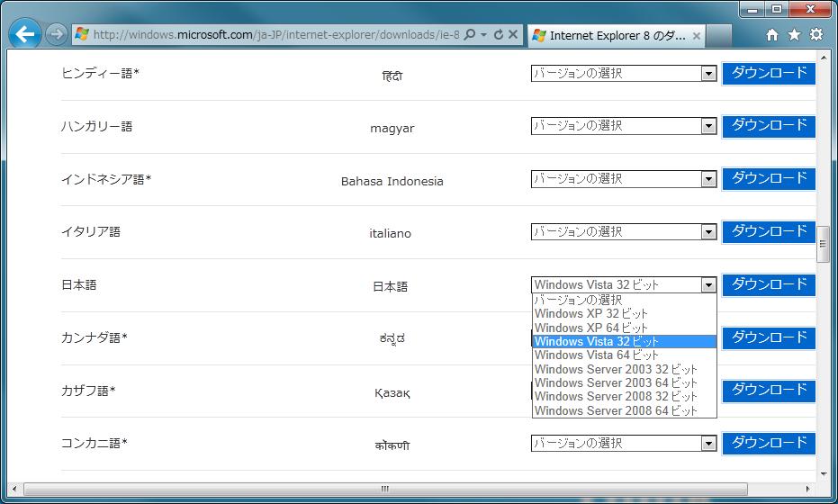
Task: Click ダウンロード button for ハンガリー語
Action: 769,126
